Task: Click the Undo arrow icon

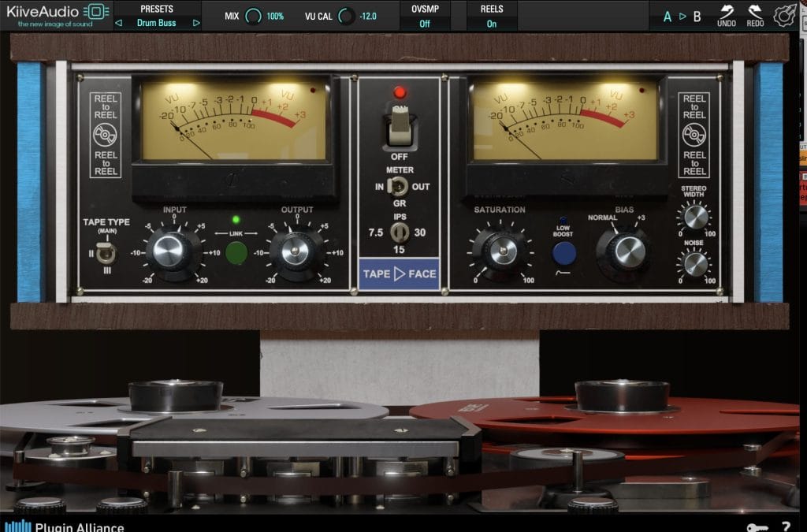Action: (x=726, y=12)
